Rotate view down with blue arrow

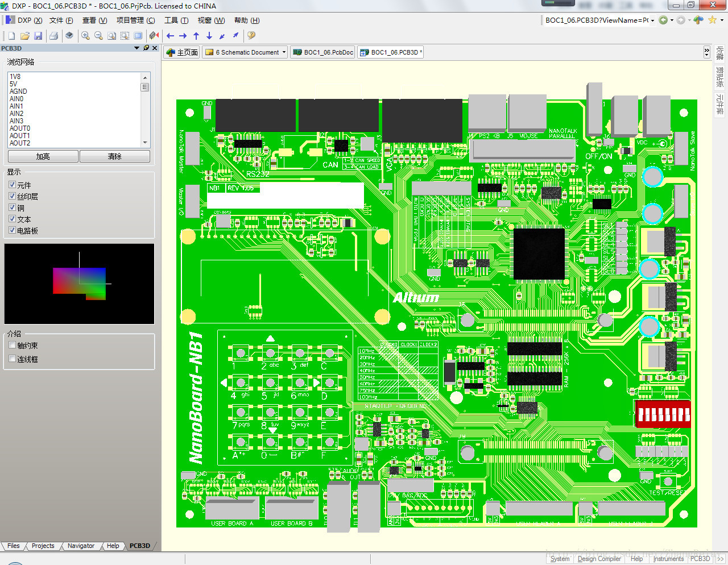209,36
